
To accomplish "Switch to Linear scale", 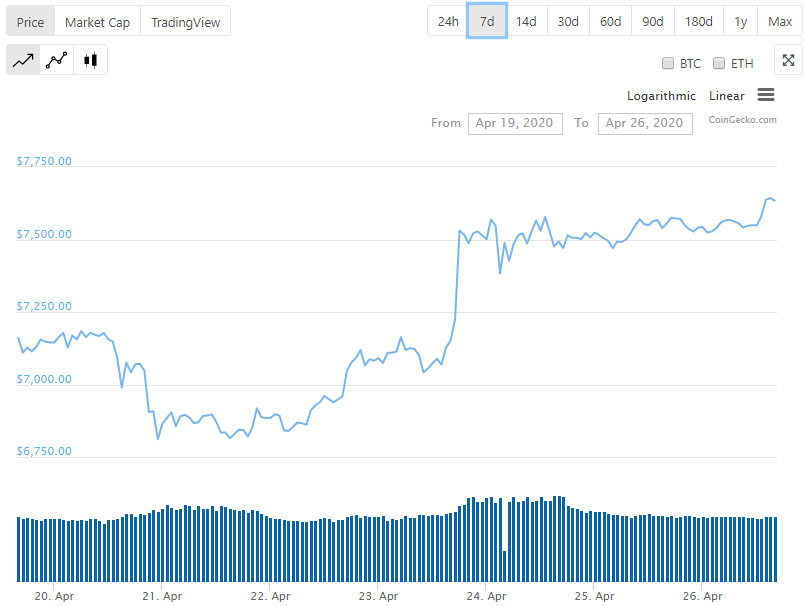I will [x=726, y=96].
